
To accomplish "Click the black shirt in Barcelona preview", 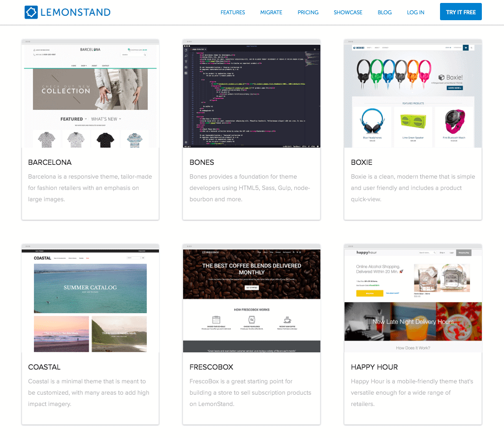I will [x=105, y=140].
